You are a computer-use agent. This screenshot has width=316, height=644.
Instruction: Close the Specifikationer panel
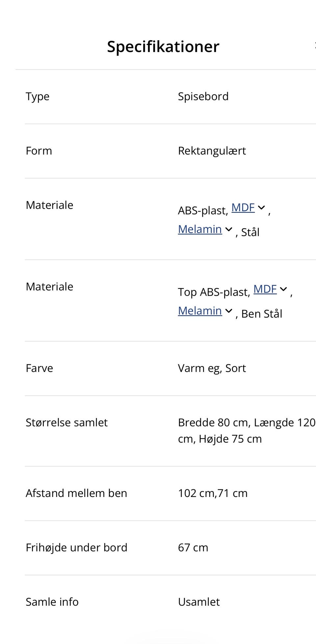tap(315, 46)
